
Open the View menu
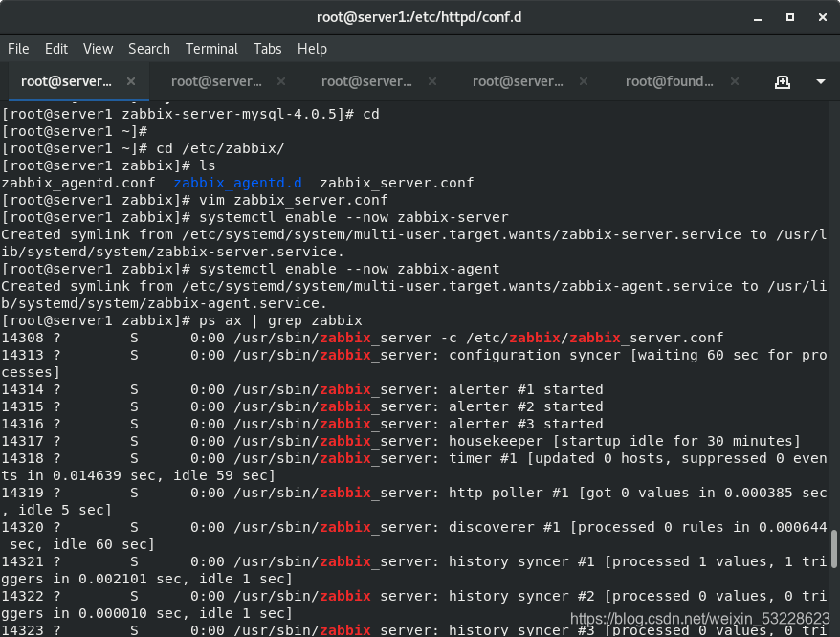click(x=98, y=49)
